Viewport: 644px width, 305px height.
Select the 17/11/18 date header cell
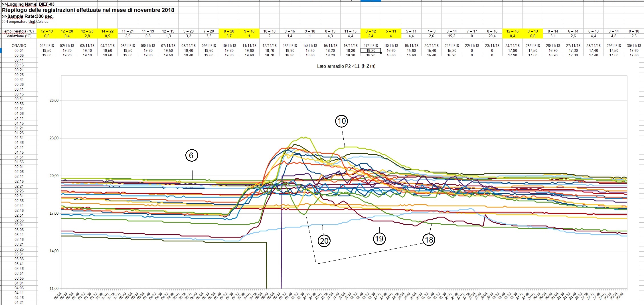point(370,46)
